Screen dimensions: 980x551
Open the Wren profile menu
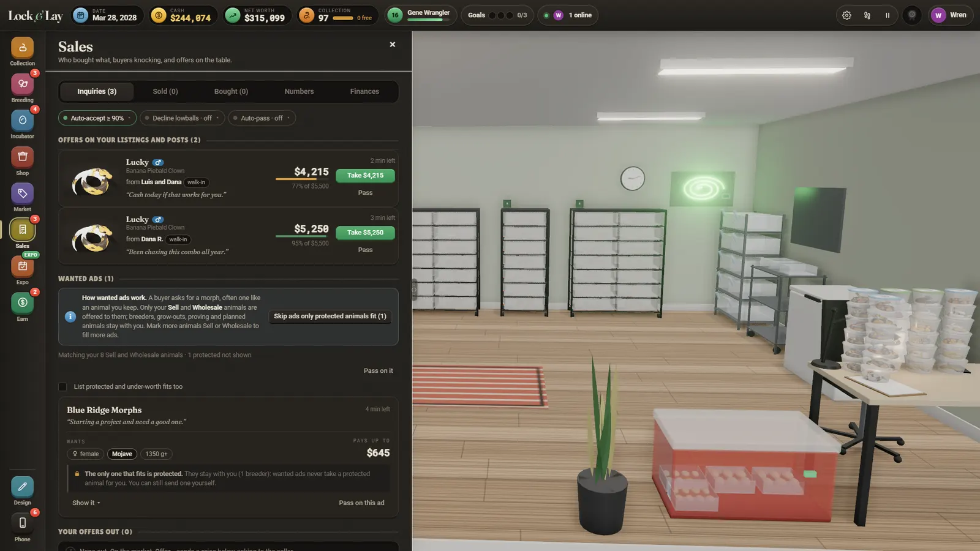coord(951,15)
